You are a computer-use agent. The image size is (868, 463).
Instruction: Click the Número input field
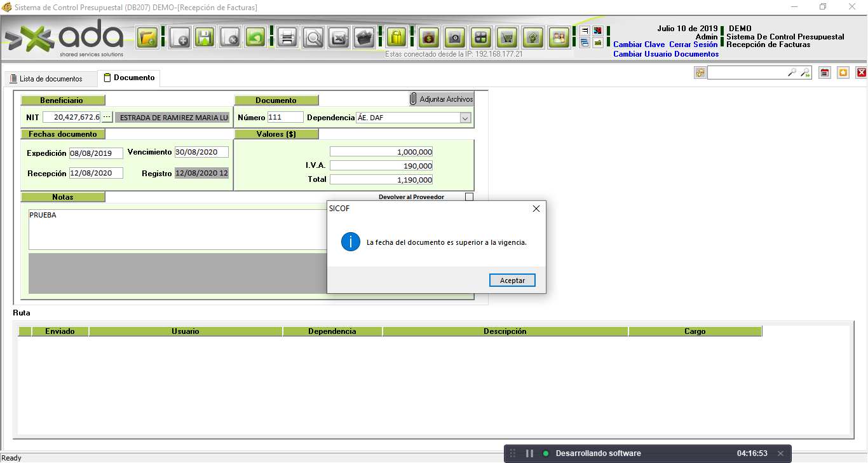click(285, 117)
